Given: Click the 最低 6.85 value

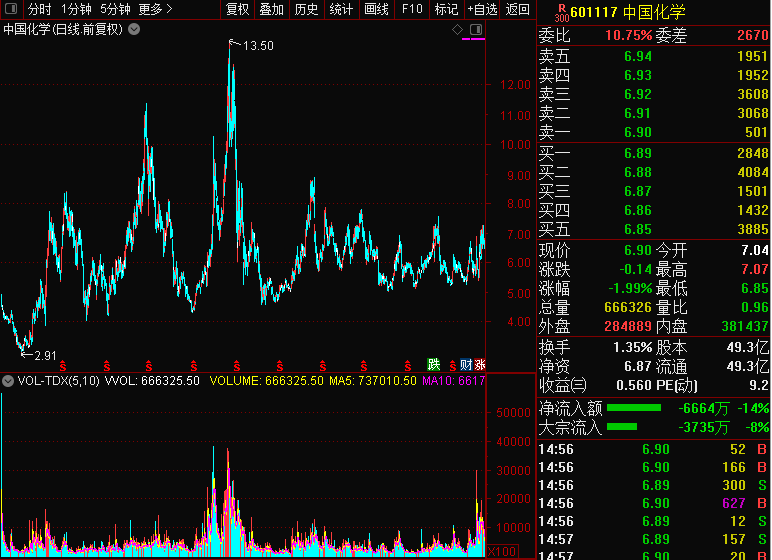Looking at the screenshot, I should [x=755, y=288].
